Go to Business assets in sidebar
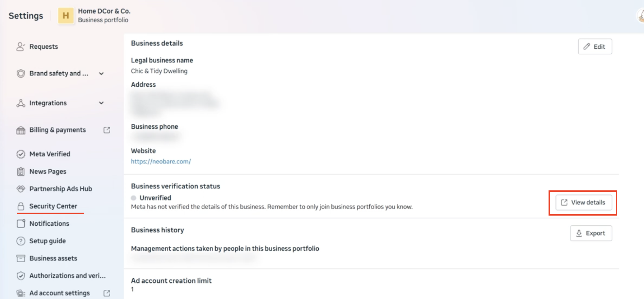The height and width of the screenshot is (299, 644). 53,258
